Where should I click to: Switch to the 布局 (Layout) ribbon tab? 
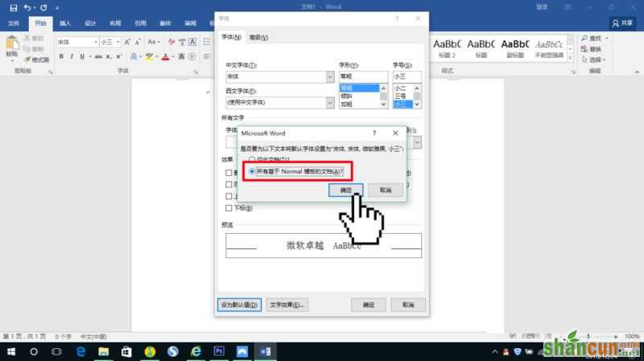(115, 23)
